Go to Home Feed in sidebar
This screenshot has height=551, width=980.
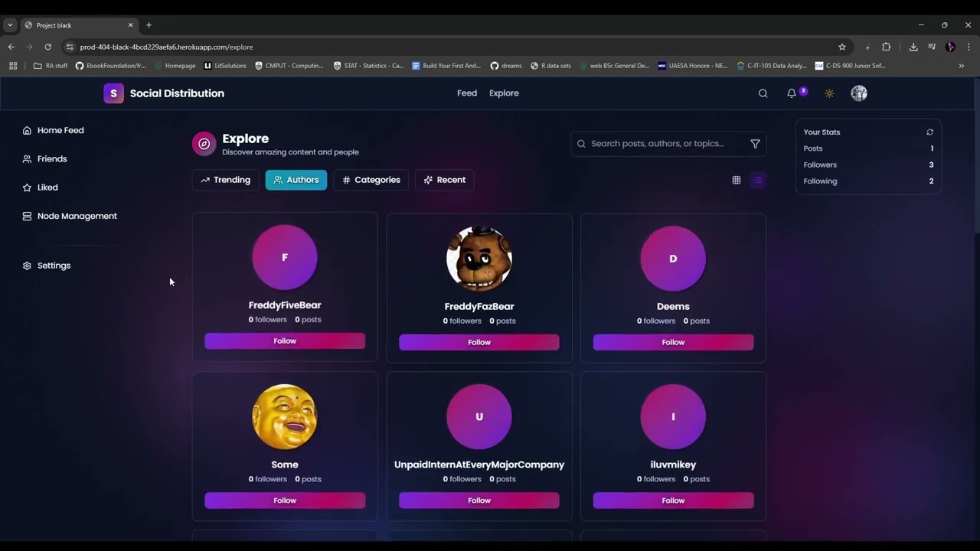click(x=54, y=130)
